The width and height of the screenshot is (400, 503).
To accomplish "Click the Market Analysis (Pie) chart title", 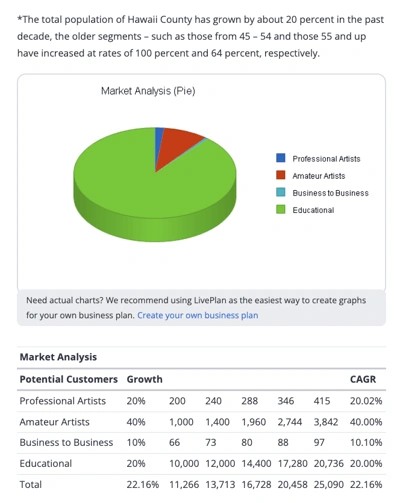I will coord(148,91).
